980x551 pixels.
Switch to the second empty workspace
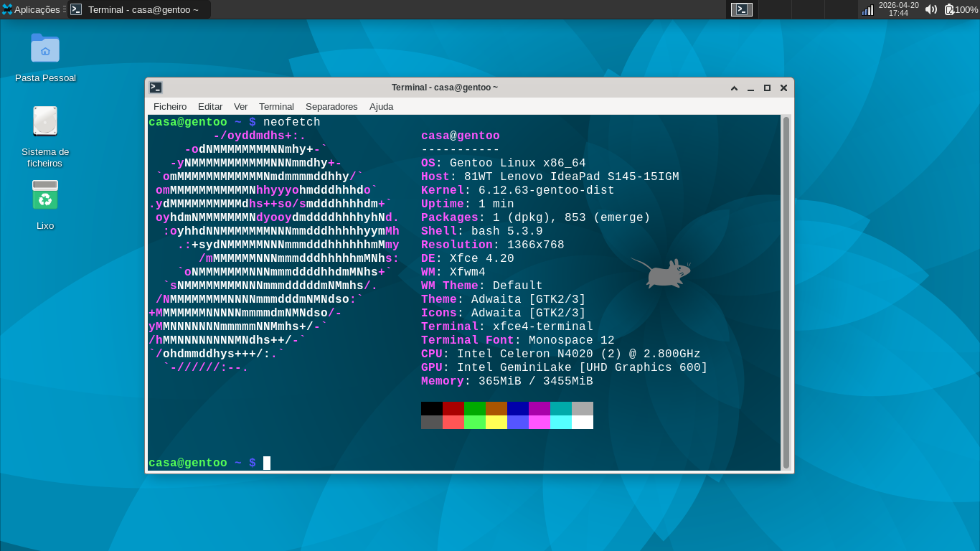tap(775, 9)
